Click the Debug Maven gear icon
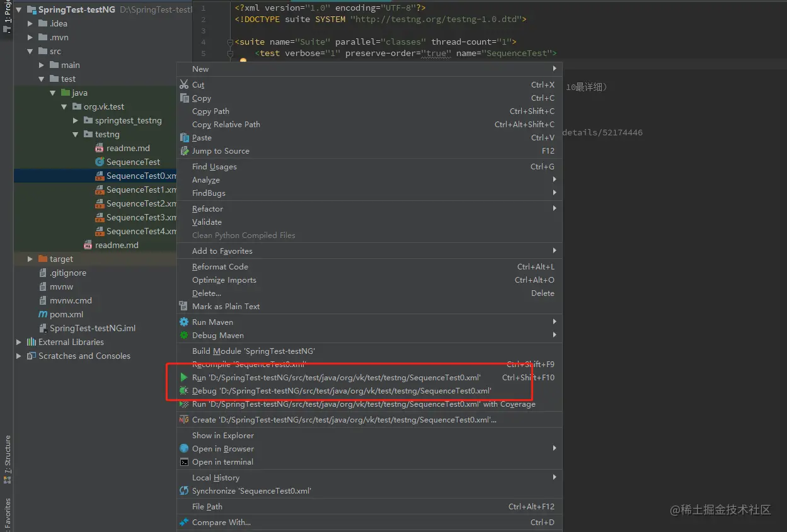This screenshot has height=532, width=787. tap(184, 335)
